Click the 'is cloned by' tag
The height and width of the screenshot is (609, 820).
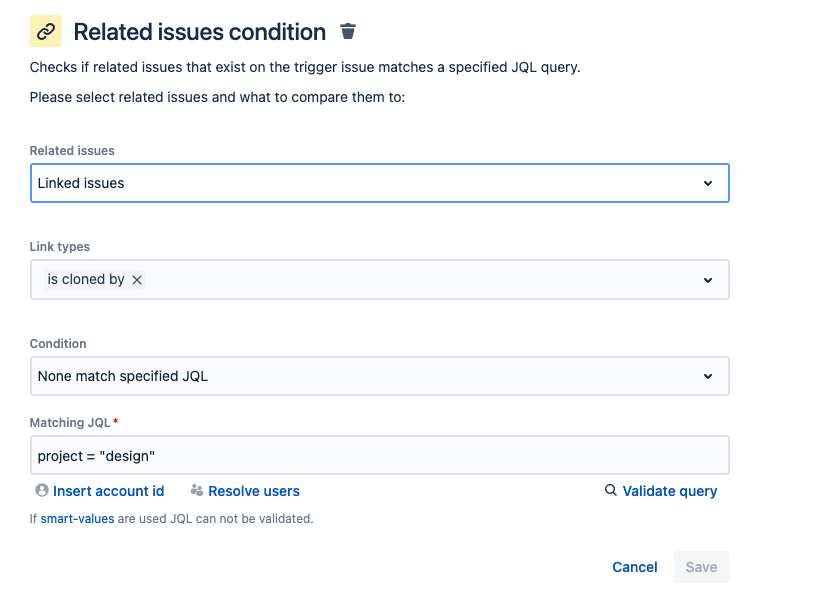[x=86, y=280]
